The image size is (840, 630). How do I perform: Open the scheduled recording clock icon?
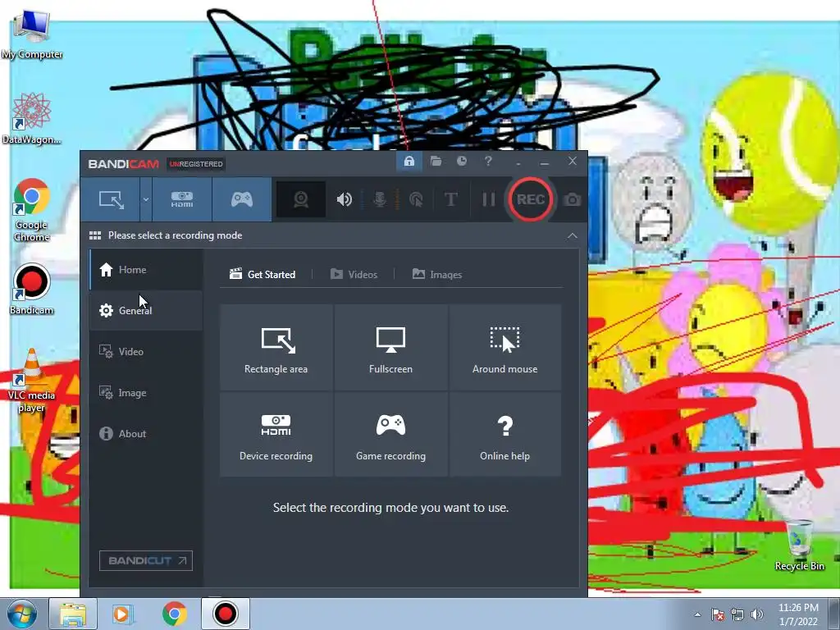click(x=462, y=162)
